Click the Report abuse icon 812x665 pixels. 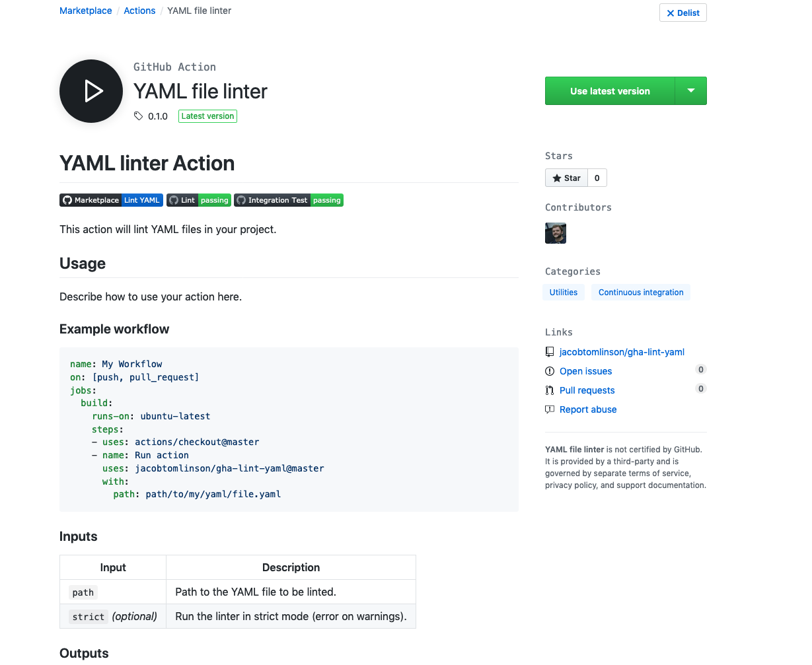pos(550,409)
